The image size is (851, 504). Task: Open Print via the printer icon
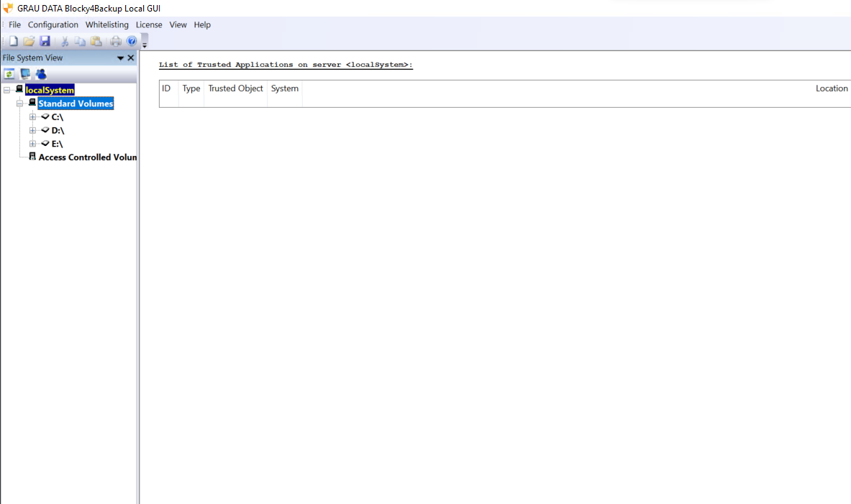(x=114, y=41)
